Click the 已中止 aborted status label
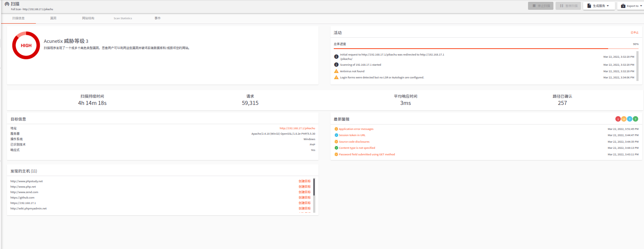This screenshot has width=644, height=249. (x=635, y=33)
